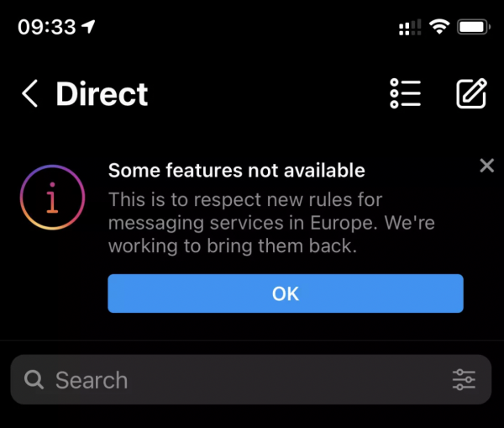Focus the Search input field
This screenshot has width=504, height=428.
pyautogui.click(x=251, y=380)
